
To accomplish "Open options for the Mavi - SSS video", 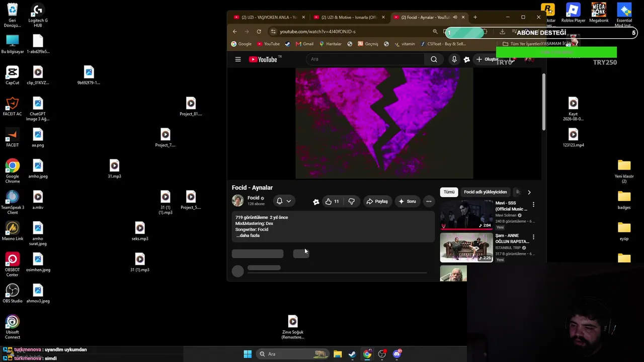I will pos(533,205).
